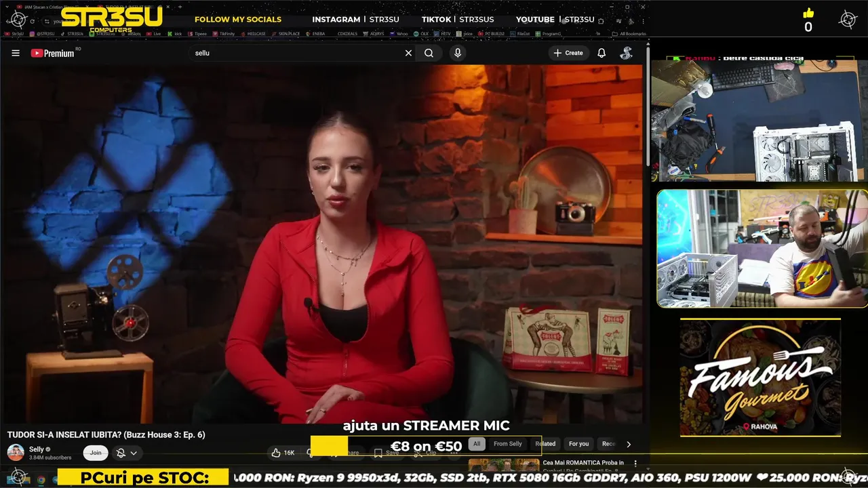Click video title 'TUDOR SI-A INSELAT IUBITA?'
The image size is (868, 488).
[106, 434]
